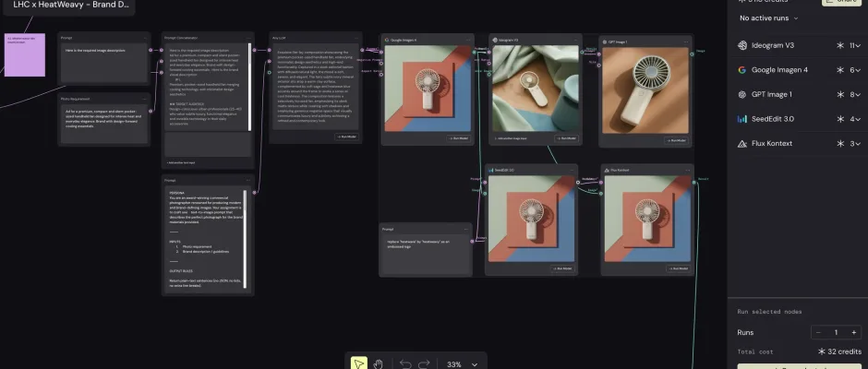The image size is (868, 369).
Task: Open options menu on Photo Requirement node
Action: 144,99
